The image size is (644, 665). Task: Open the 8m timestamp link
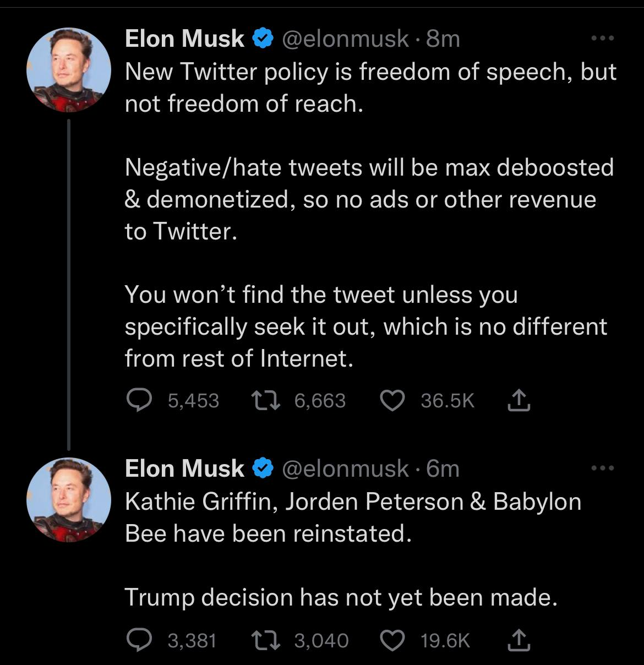pyautogui.click(x=443, y=39)
